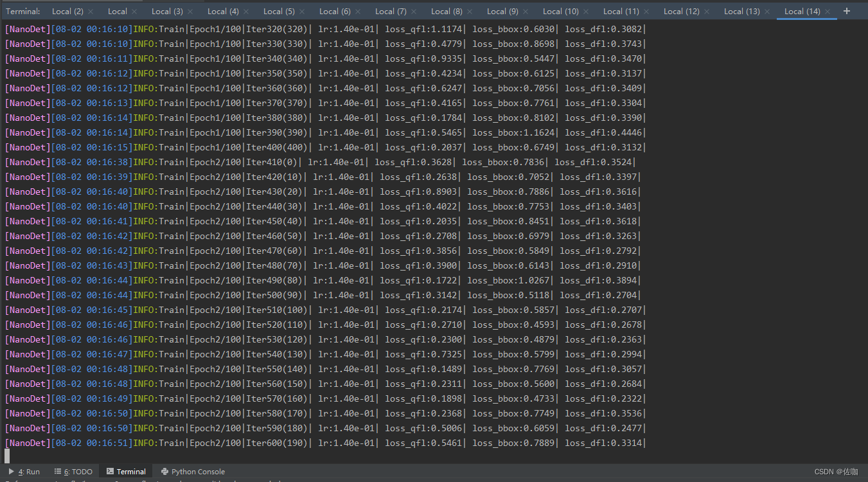The width and height of the screenshot is (868, 482).
Task: Switch to the Local (9) terminal tab
Action: tap(502, 12)
